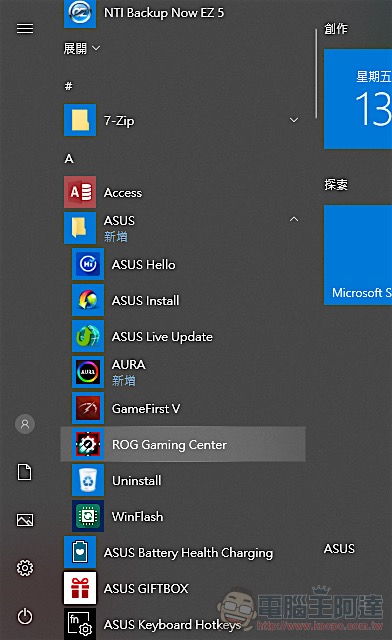
Task: Click the ASUS GIFTBOX gift icon
Action: (x=80, y=588)
